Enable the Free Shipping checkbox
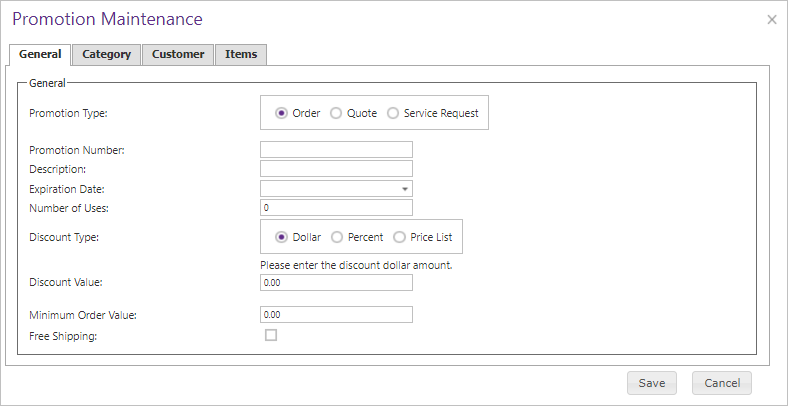Image resolution: width=788 pixels, height=406 pixels. tap(270, 336)
